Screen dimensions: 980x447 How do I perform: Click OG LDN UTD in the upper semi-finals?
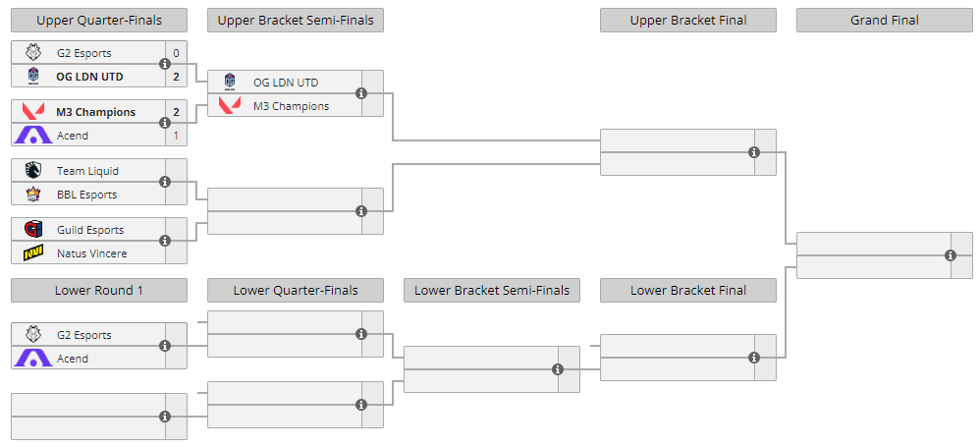point(286,83)
